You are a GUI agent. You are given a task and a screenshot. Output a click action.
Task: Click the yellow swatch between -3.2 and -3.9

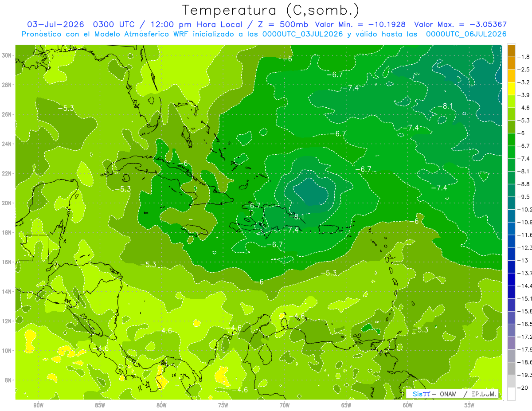point(511,89)
